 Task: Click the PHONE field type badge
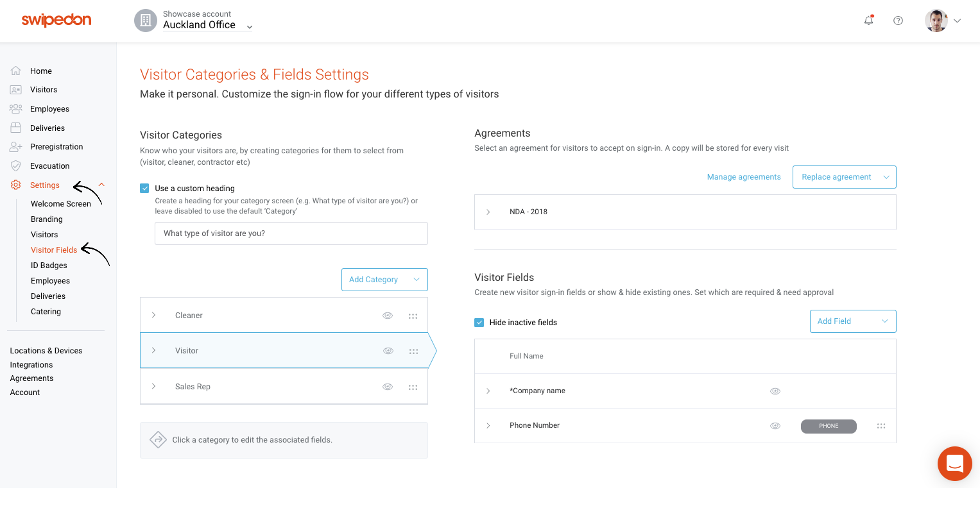(x=829, y=426)
